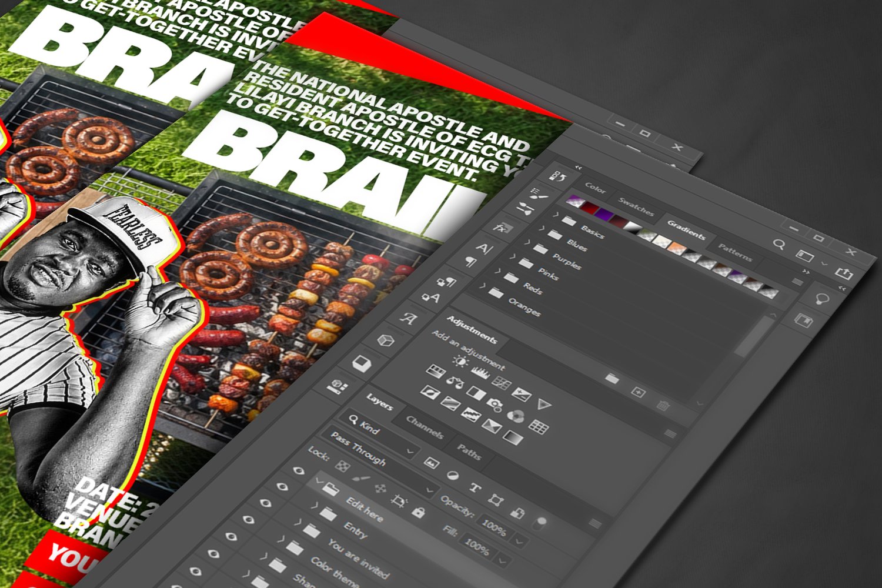The width and height of the screenshot is (882, 588).
Task: Open the Fill value dropdown arrow
Action: coord(503,561)
